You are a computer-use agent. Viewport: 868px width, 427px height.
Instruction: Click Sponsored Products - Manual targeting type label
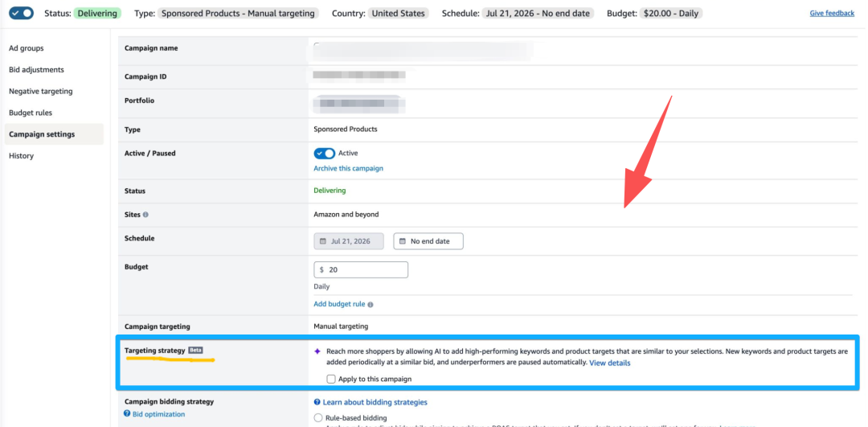click(239, 14)
